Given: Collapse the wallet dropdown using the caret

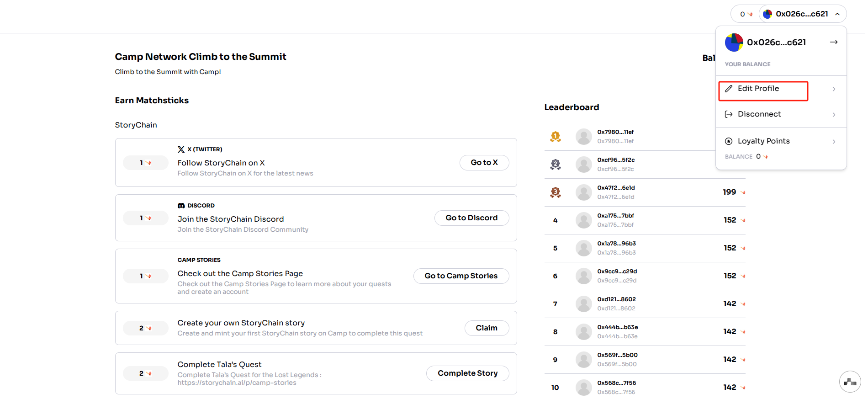Looking at the screenshot, I should (x=837, y=14).
